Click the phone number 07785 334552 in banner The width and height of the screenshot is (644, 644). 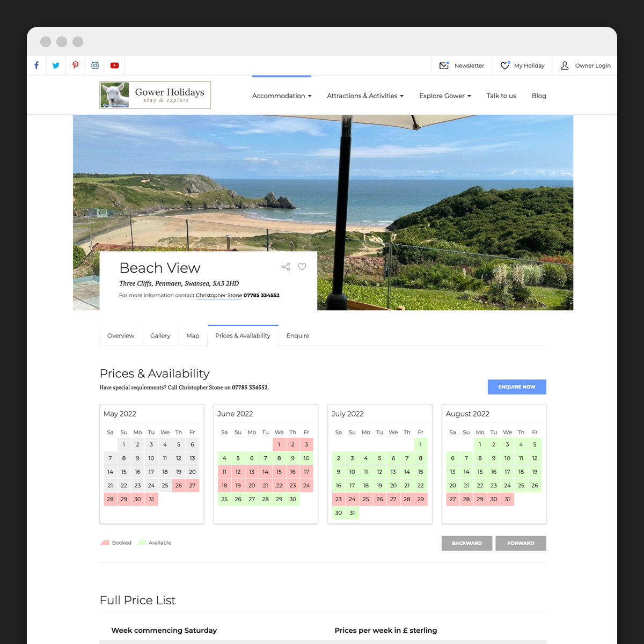tap(261, 295)
